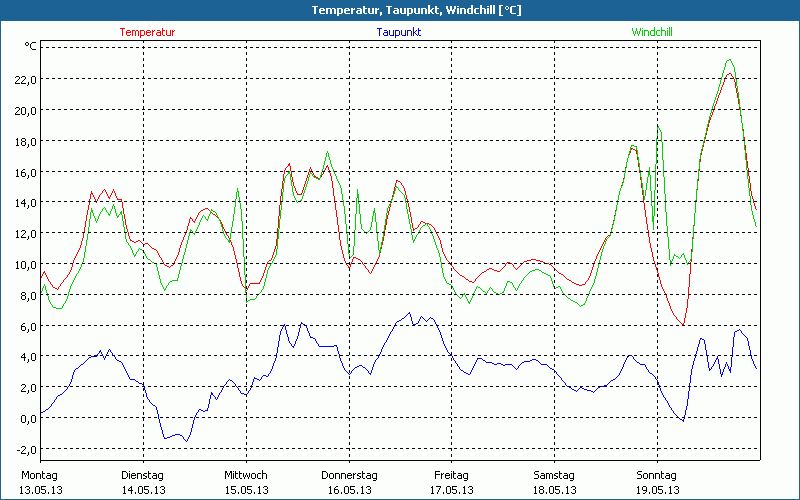The height and width of the screenshot is (500, 800).
Task: Click the 10,0 y-axis value
Action: [26, 265]
